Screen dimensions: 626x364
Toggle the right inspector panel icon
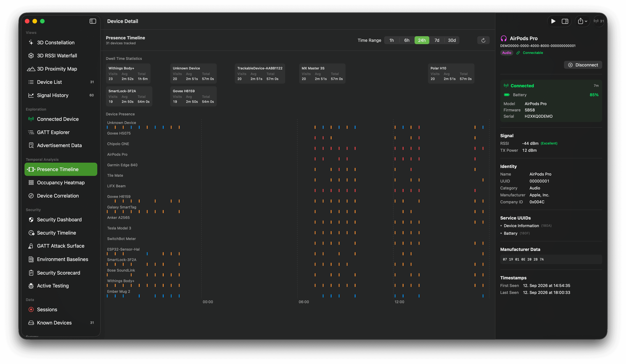click(565, 21)
